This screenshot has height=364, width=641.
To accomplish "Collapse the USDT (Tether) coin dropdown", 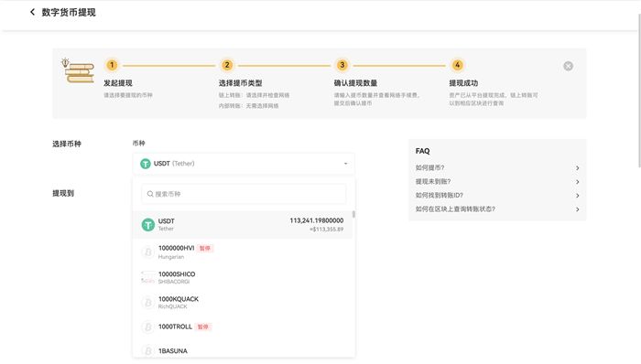I will click(244, 164).
